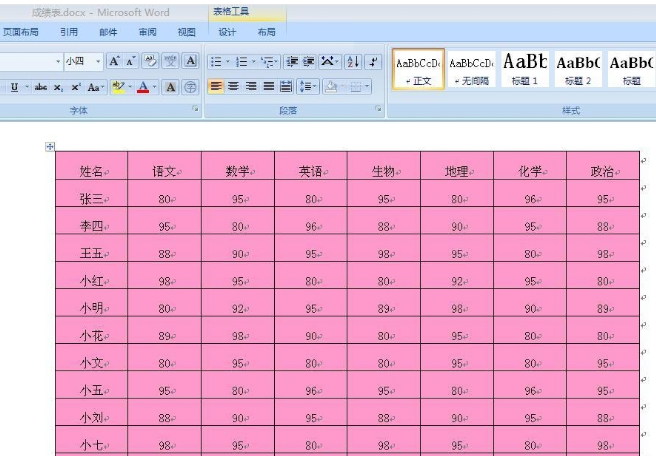Click the Line Spacing button
Screen dimensions: 656x456
[308, 87]
